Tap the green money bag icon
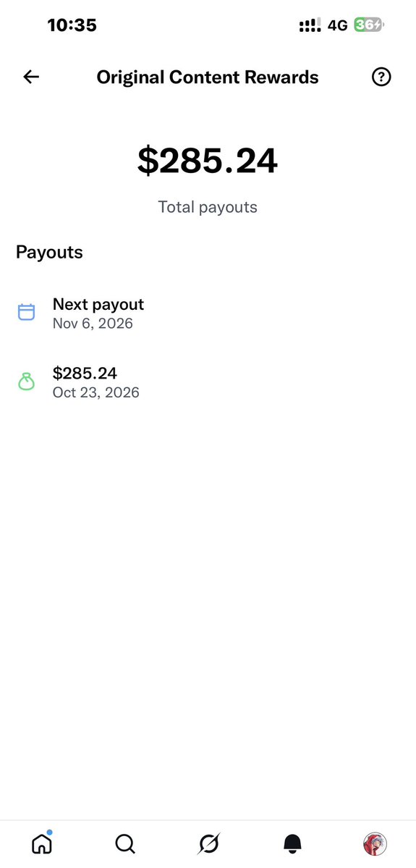 [x=27, y=382]
